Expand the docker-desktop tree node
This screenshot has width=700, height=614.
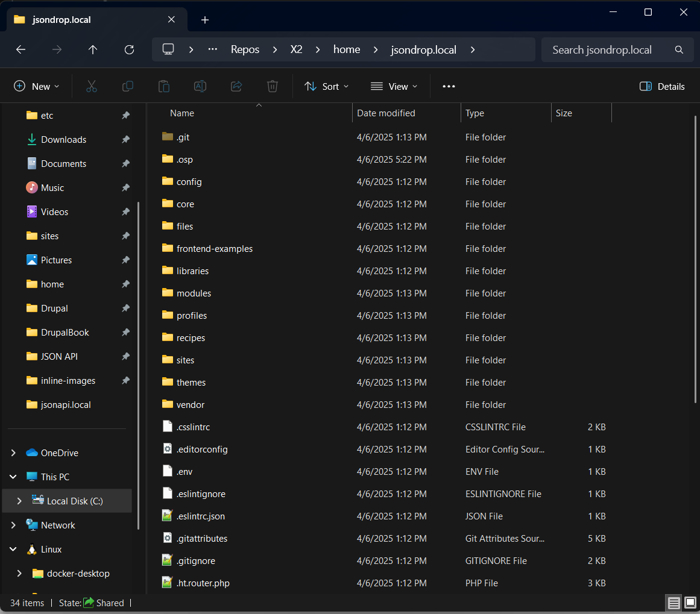pyautogui.click(x=19, y=574)
